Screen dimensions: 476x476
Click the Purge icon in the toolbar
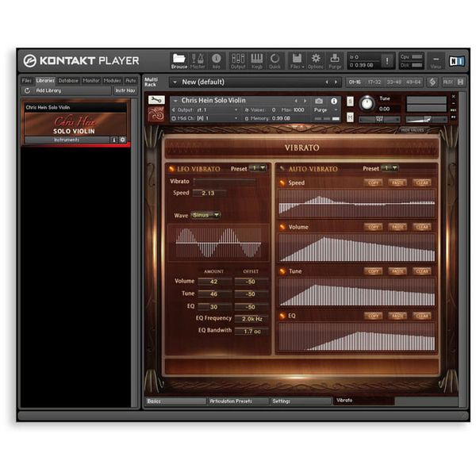coord(336,61)
